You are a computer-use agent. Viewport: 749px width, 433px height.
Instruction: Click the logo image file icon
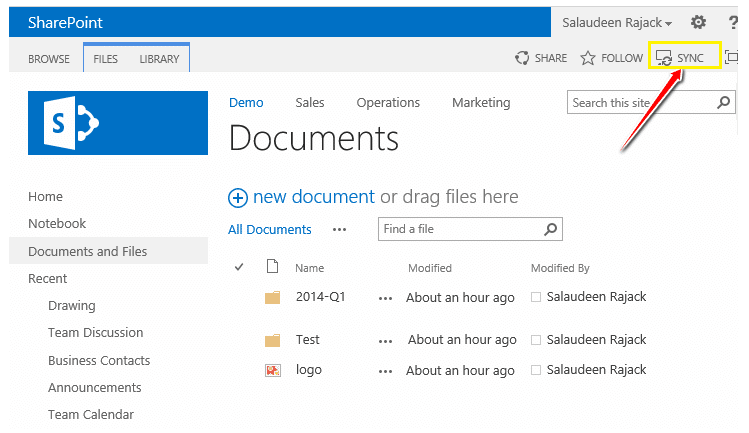click(273, 370)
